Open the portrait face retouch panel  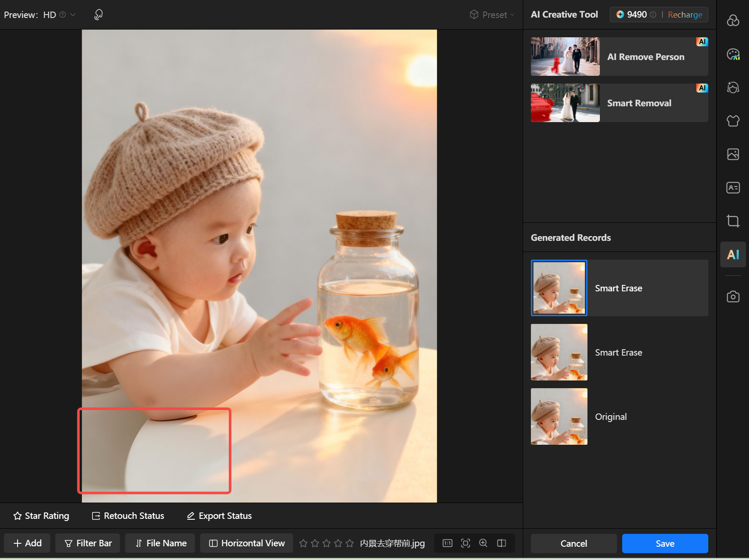pyautogui.click(x=733, y=87)
